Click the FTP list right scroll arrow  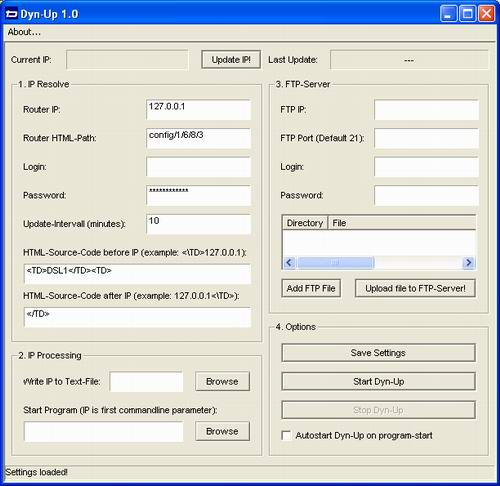[x=469, y=263]
